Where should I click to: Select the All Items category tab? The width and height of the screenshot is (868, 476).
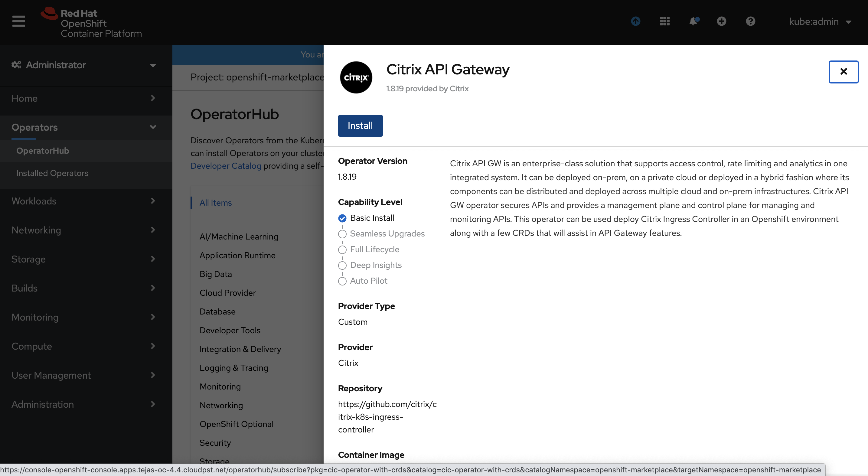215,203
